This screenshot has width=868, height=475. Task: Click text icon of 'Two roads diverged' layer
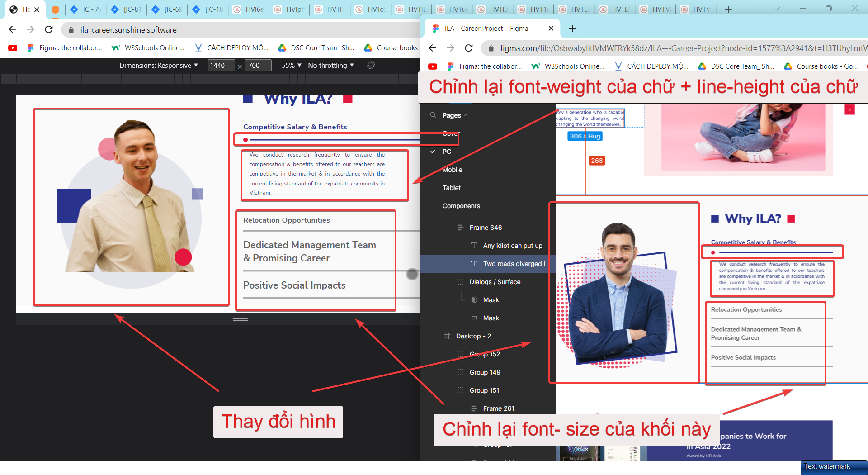[474, 264]
